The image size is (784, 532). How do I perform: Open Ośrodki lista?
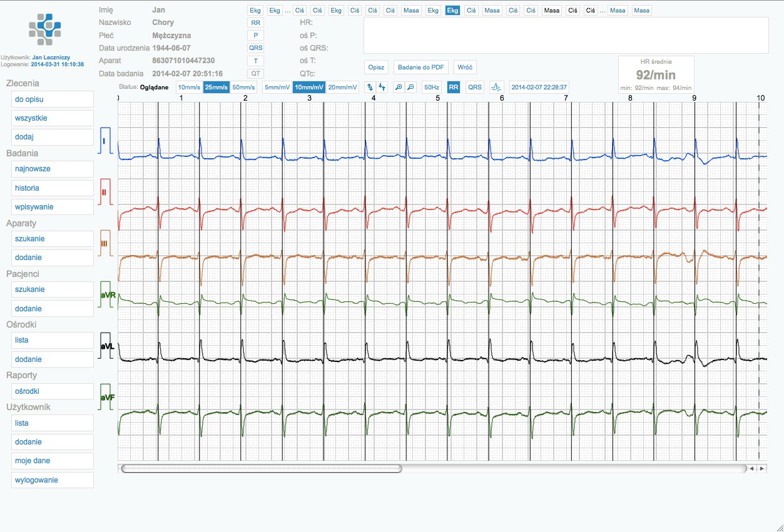click(53, 340)
